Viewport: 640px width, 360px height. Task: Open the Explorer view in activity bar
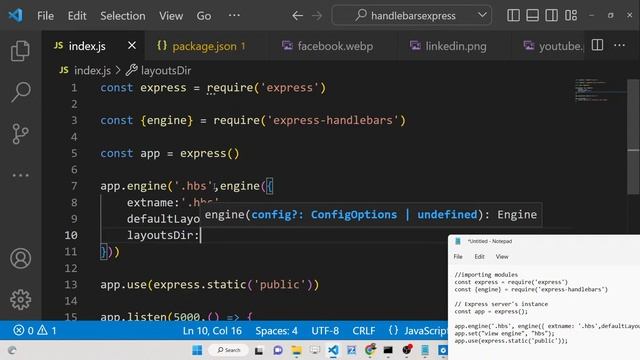[20, 51]
